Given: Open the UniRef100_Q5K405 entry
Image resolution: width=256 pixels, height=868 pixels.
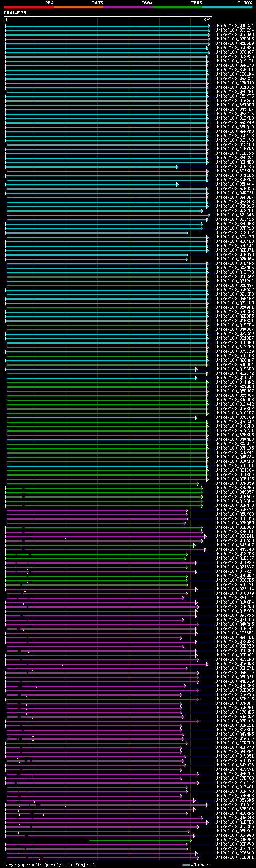Looking at the screenshot, I should tap(234, 166).
